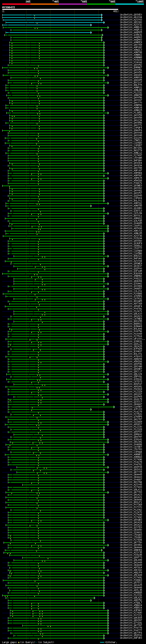Select hit label UniRef100_P08963
The image size is (146, 644).
[x=131, y=580]
